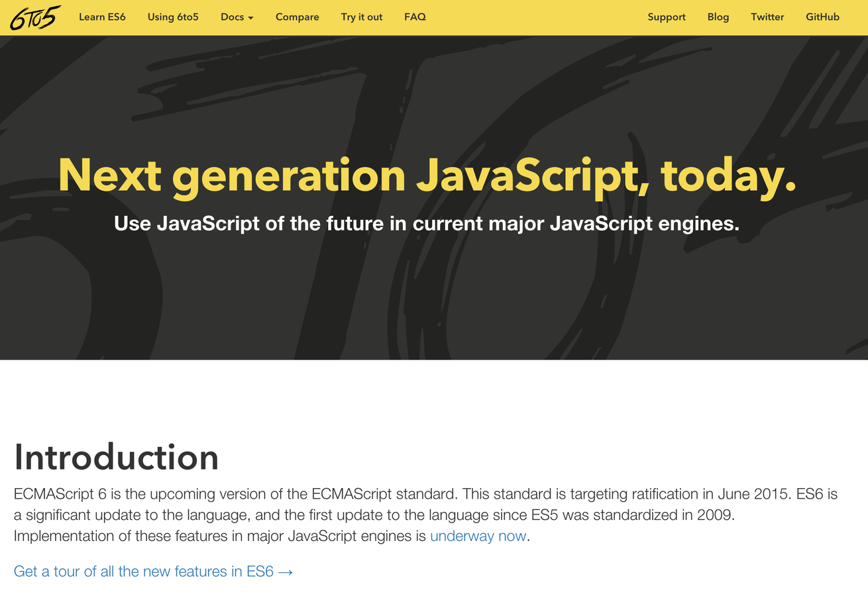Screen dimensions: 868x596
Task: Open 'Get a tour of all the new features in ES6'
Action: [153, 571]
